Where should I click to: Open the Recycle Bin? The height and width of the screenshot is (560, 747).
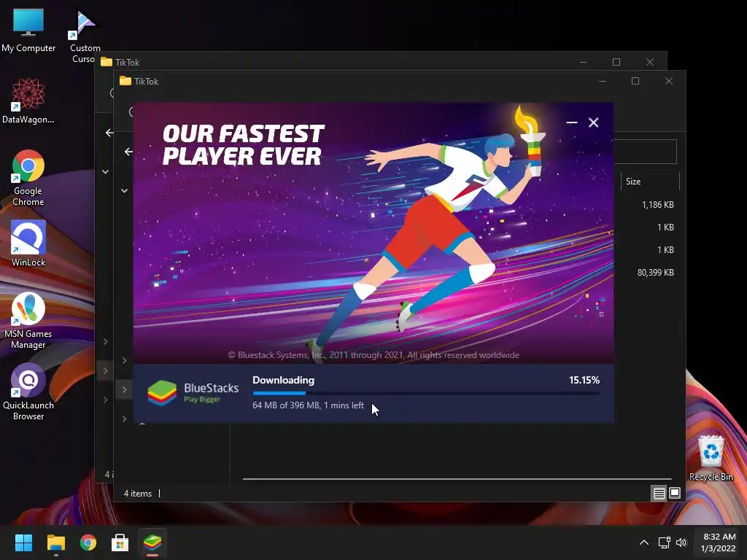point(711,458)
